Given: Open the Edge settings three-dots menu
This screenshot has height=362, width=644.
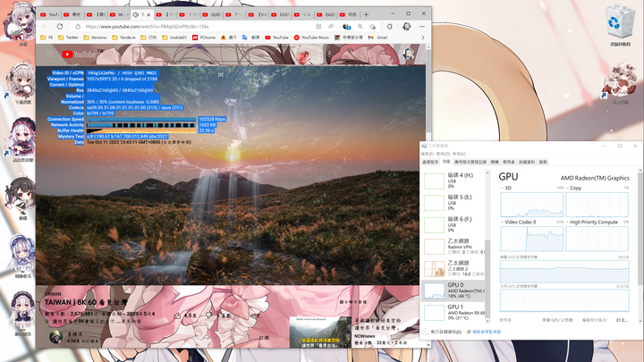Looking at the screenshot, I should coord(422,26).
